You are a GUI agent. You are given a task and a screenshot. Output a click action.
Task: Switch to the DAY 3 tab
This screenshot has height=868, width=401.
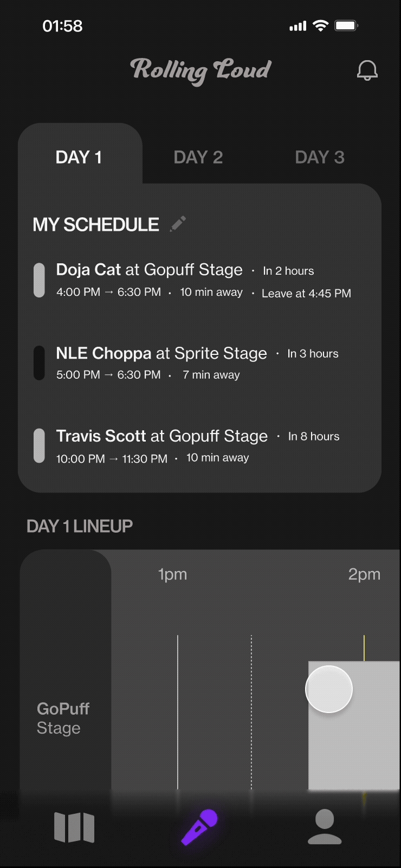tap(320, 157)
